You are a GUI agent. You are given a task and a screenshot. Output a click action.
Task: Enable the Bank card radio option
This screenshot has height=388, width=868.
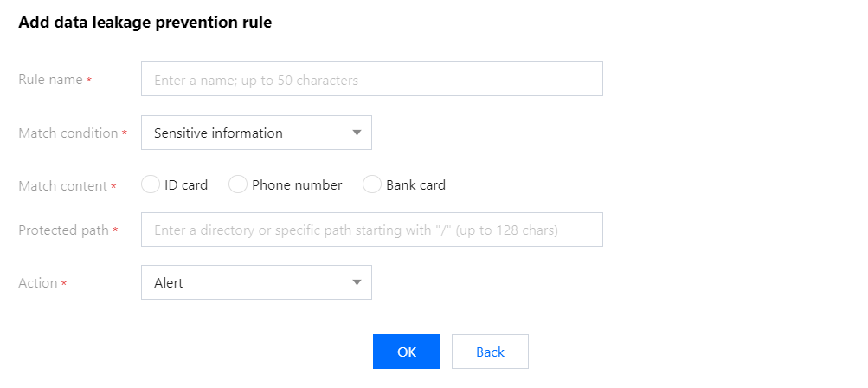[372, 184]
